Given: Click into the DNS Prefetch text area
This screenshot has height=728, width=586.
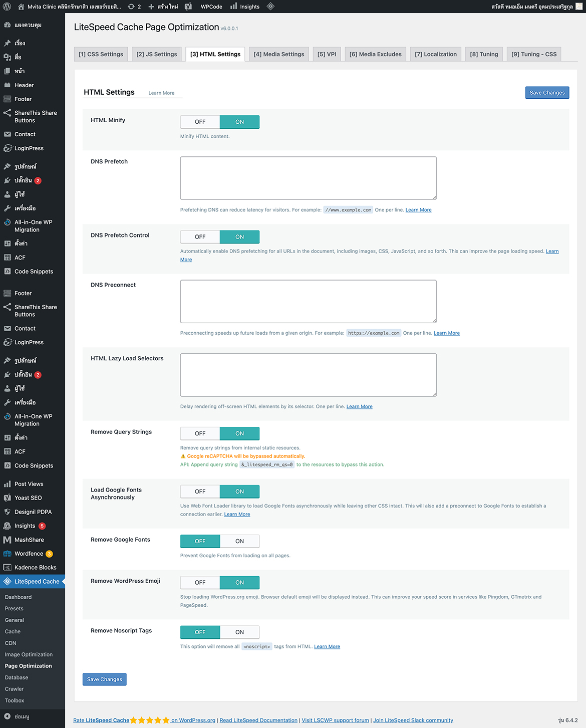Looking at the screenshot, I should click(308, 178).
